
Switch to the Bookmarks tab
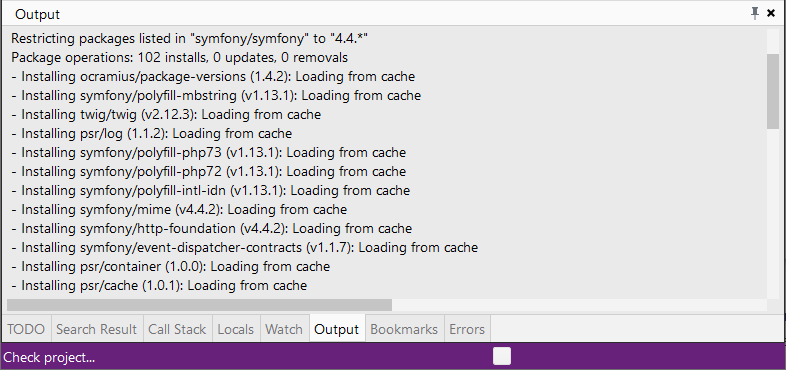(404, 329)
